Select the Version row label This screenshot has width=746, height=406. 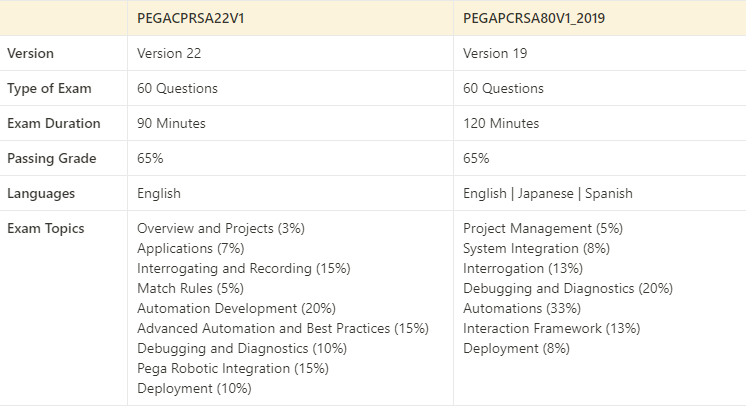coord(31,54)
